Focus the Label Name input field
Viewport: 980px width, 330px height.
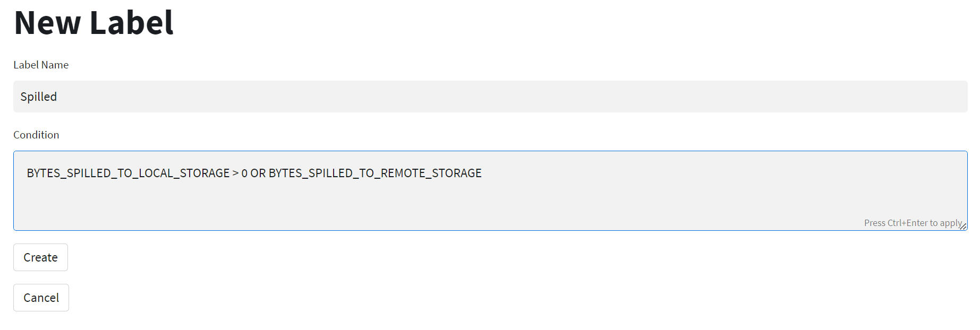tap(490, 97)
